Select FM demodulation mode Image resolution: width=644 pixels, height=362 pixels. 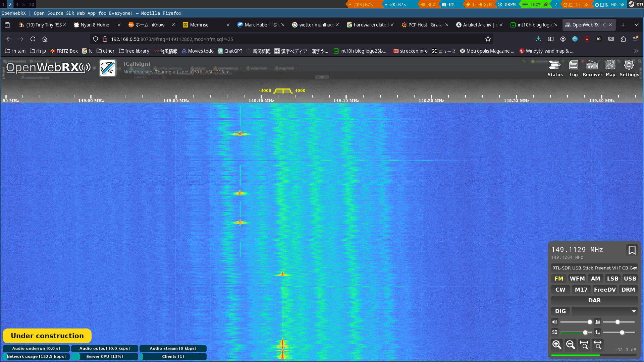point(559,279)
